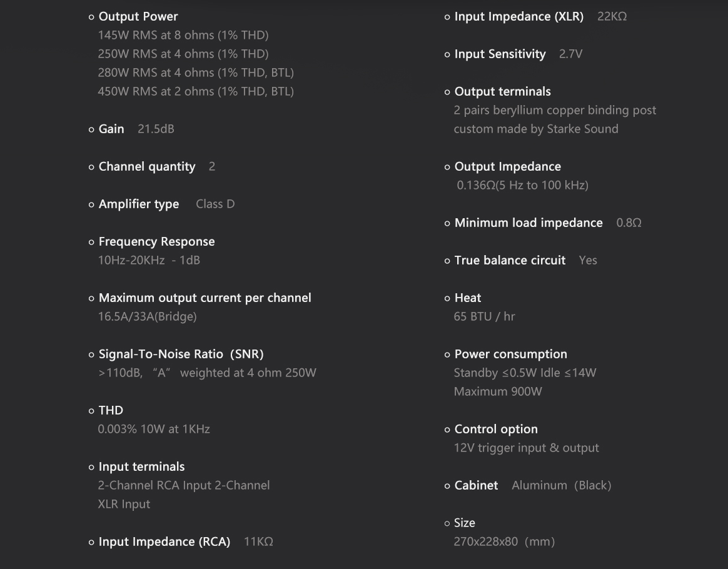Select the Signal-To-Noise Ratio (SNR) heading
The image size is (728, 569).
[181, 354]
